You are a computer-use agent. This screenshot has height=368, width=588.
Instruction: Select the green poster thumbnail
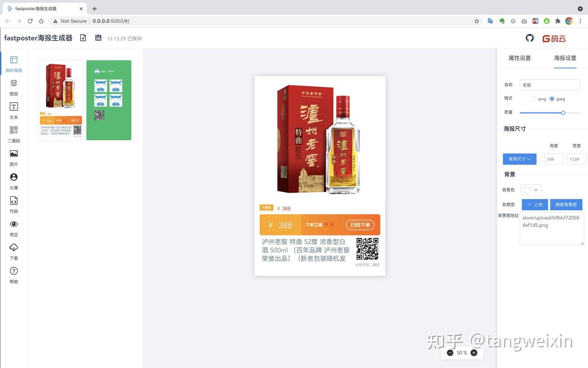(109, 100)
